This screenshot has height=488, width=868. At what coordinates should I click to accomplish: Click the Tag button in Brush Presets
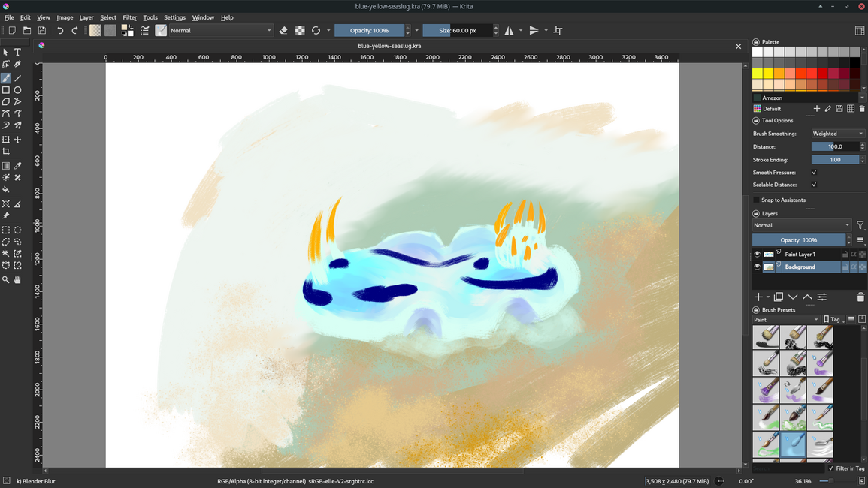(833, 320)
